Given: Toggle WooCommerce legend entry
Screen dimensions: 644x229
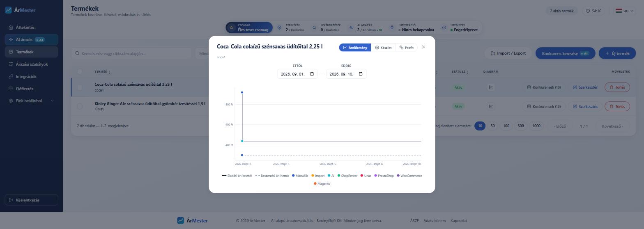Looking at the screenshot, I should coord(409,176).
